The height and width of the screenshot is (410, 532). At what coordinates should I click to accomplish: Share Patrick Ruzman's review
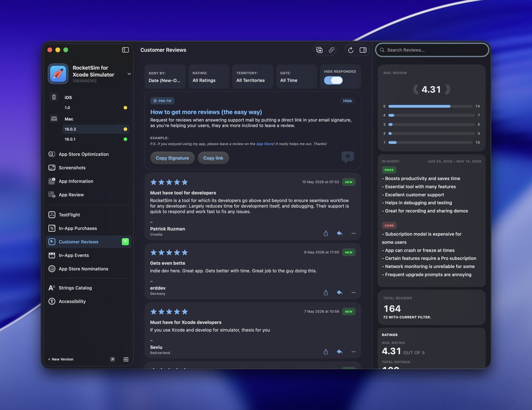pos(326,233)
